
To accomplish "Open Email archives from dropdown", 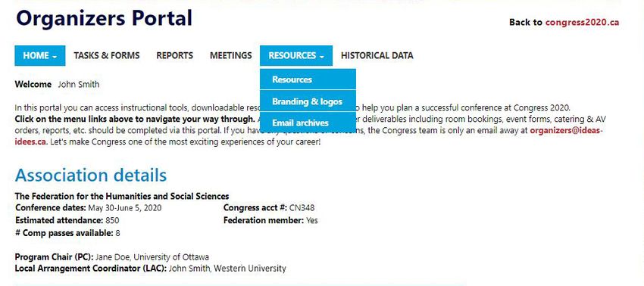I will tap(308, 123).
